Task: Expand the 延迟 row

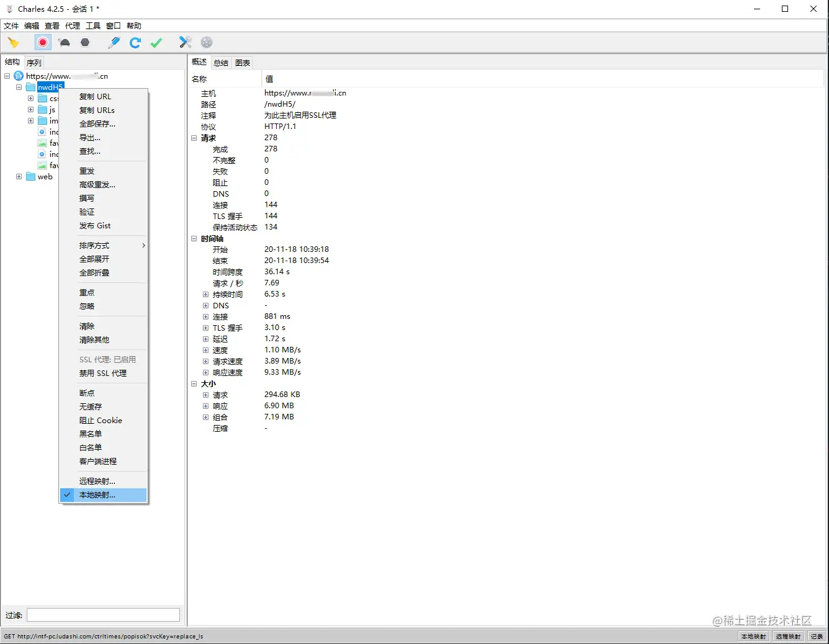Action: pos(206,339)
